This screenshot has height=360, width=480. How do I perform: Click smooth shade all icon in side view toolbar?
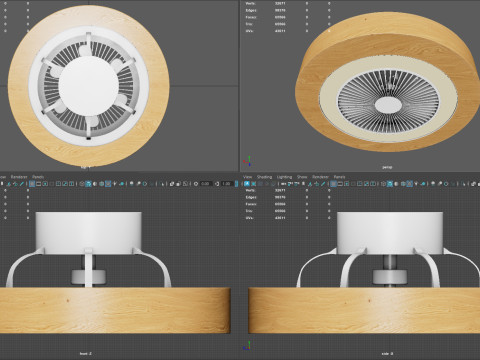tap(390, 184)
